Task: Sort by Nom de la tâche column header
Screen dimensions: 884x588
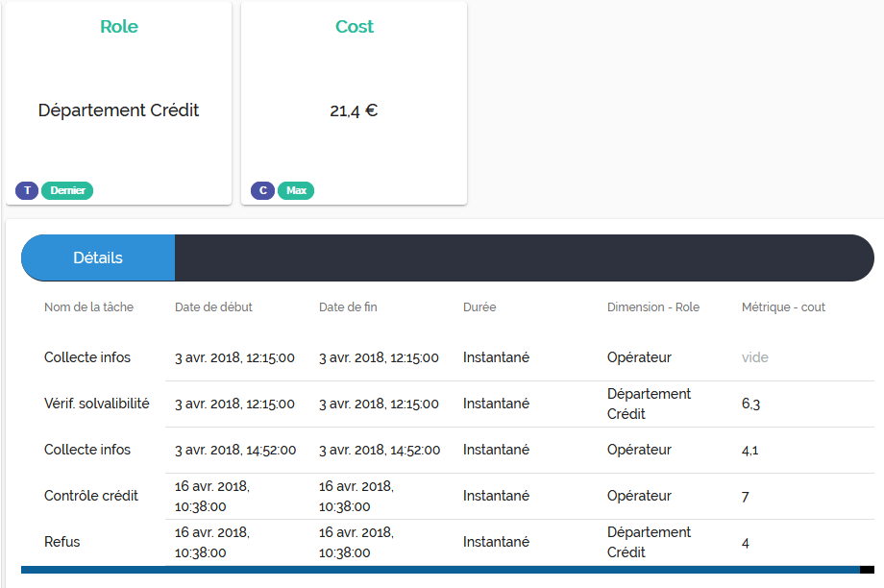Action: click(x=88, y=307)
